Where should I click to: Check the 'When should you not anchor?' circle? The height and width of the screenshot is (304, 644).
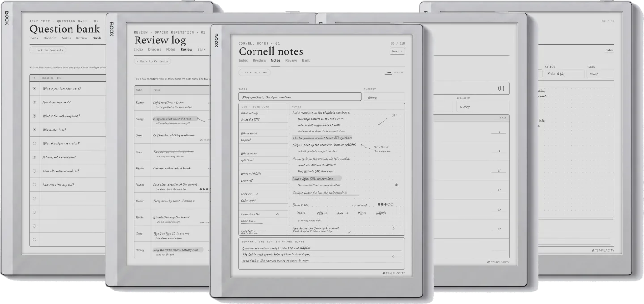coord(34,144)
